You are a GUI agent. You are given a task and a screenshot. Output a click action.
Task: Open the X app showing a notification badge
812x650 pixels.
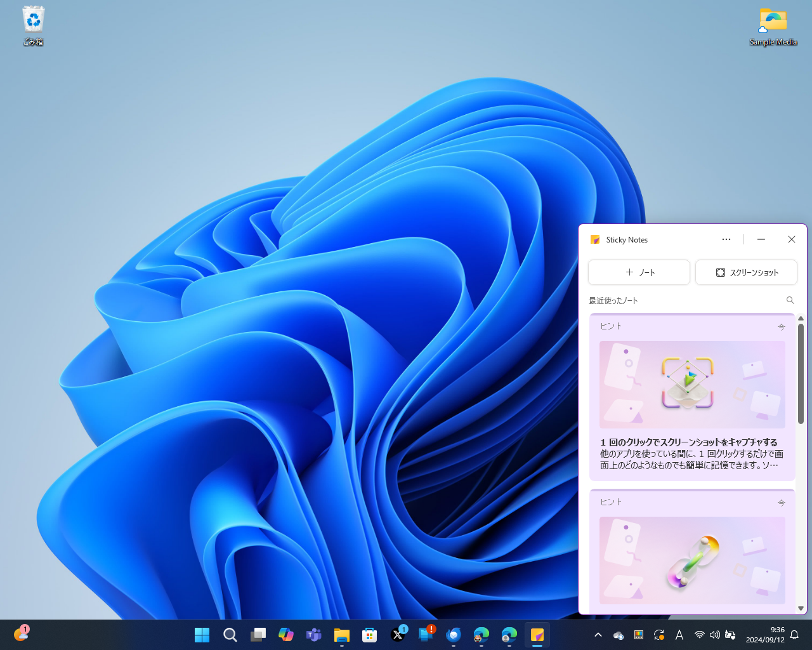click(x=397, y=634)
